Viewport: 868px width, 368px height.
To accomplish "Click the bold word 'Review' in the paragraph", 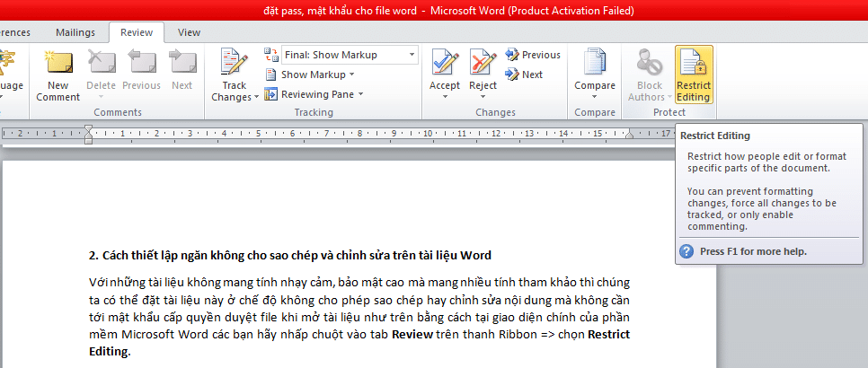I will click(x=412, y=334).
